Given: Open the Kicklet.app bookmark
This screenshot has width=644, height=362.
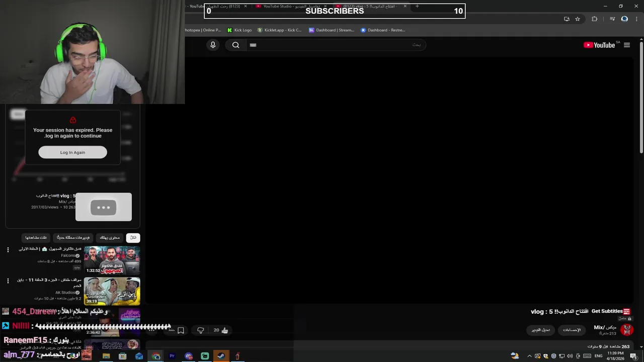Looking at the screenshot, I should click(279, 30).
